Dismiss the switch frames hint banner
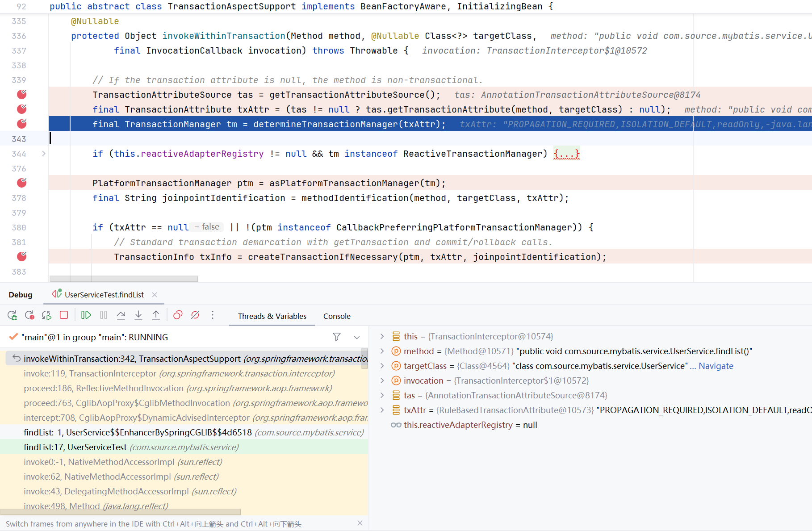 pyautogui.click(x=360, y=523)
